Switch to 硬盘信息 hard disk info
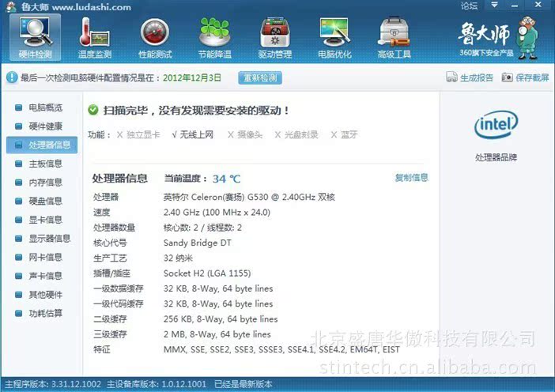Screen dimensions: 555x392 click(45, 201)
